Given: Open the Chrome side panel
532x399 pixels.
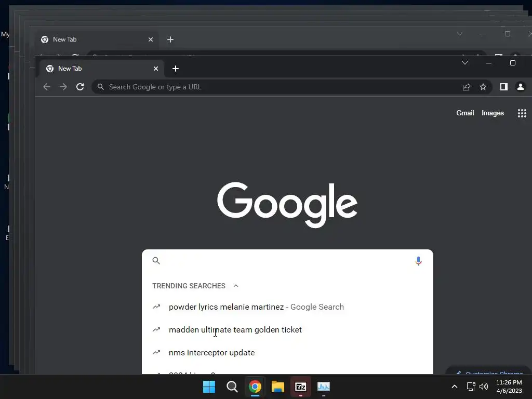Looking at the screenshot, I should (x=504, y=87).
